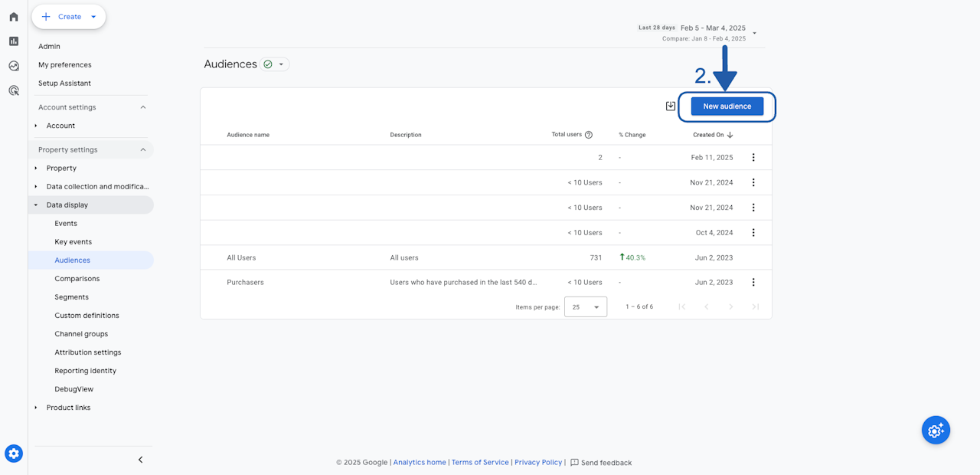Open the date range picker dropdown
Screen dimensions: 980x475
click(x=754, y=33)
